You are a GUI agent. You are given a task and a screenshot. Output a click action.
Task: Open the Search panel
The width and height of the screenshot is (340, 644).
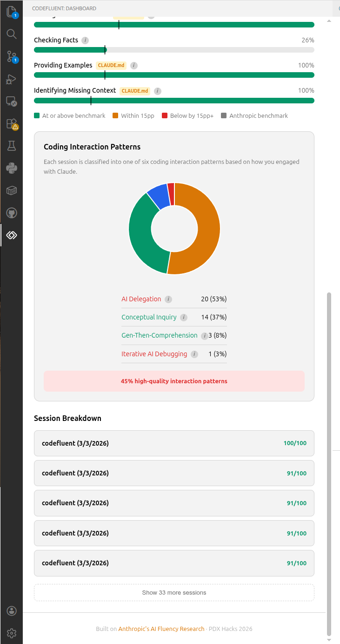pos(11,34)
